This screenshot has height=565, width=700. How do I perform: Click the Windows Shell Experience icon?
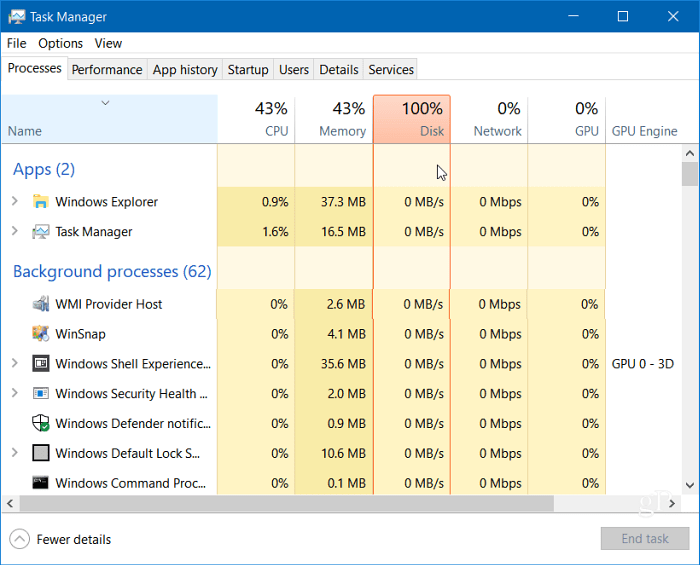click(41, 364)
